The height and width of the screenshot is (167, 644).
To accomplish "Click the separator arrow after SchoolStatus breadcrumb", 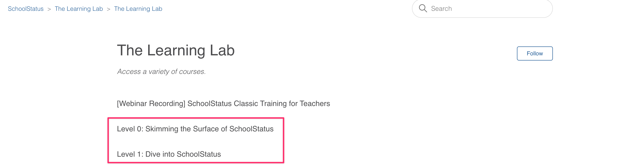I will pyautogui.click(x=49, y=9).
